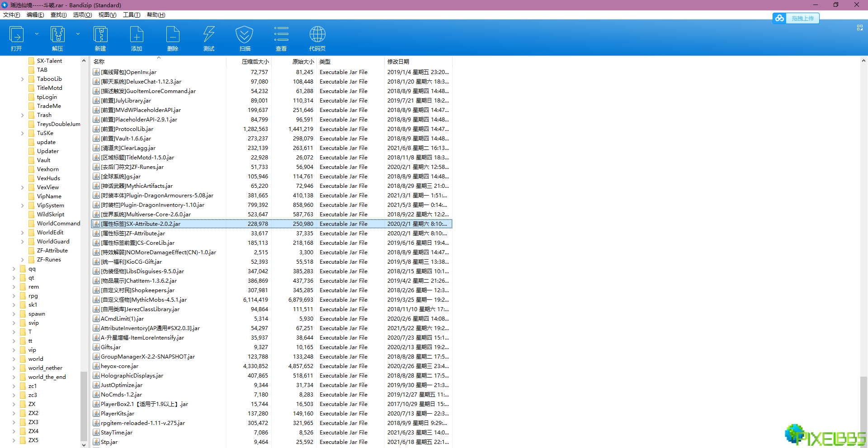Click the View (查看) list icon
The height and width of the screenshot is (448, 868).
[281, 35]
